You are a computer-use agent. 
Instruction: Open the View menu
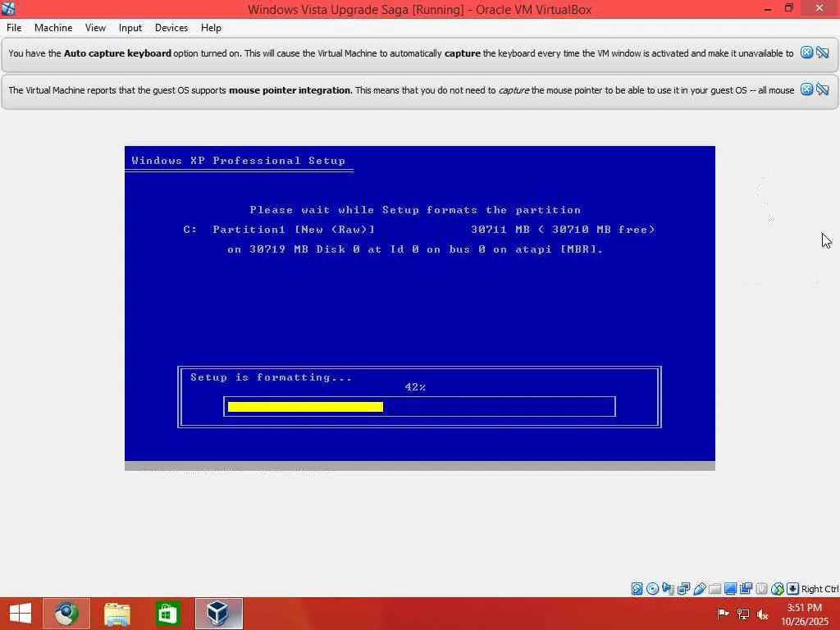pyautogui.click(x=95, y=28)
